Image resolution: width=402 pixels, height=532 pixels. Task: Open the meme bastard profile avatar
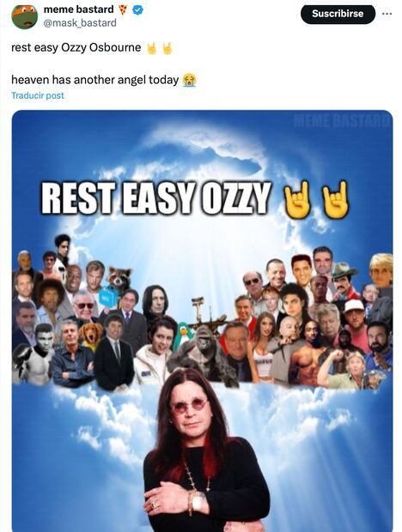pyautogui.click(x=24, y=16)
